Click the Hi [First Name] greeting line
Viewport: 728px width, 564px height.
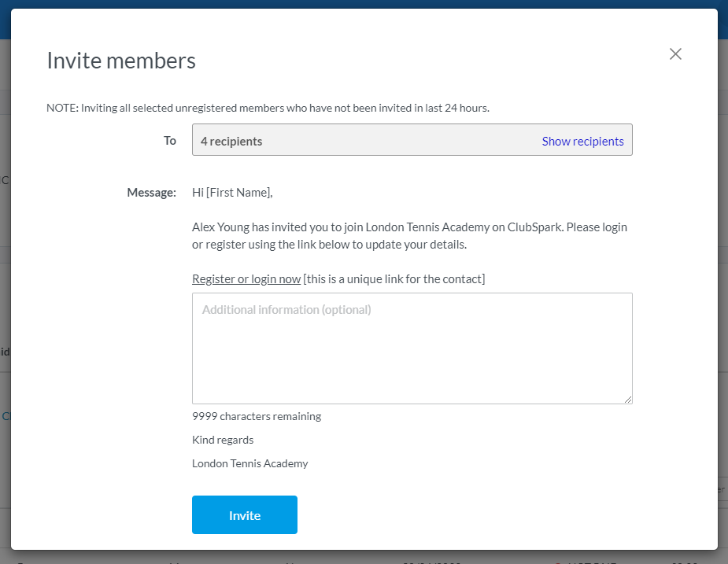pos(232,193)
